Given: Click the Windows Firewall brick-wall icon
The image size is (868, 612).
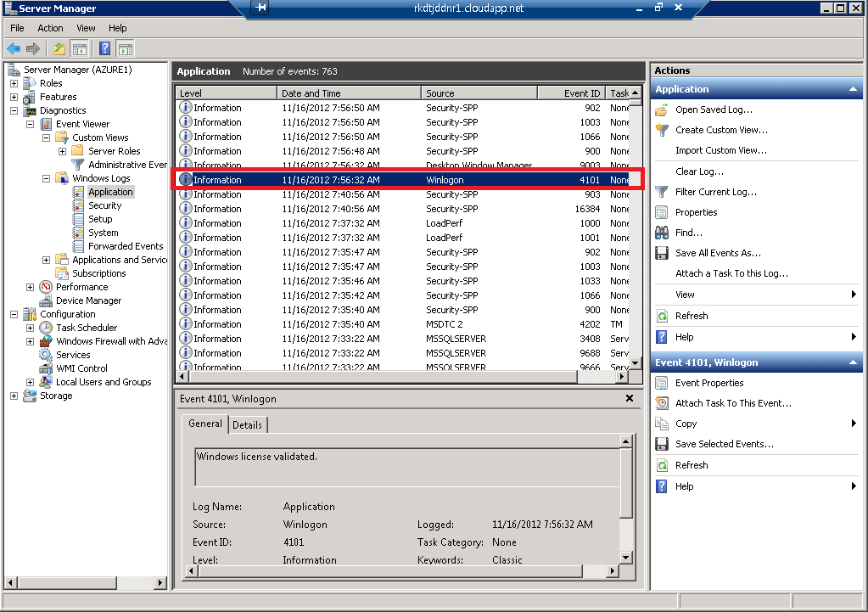Looking at the screenshot, I should pos(47,341).
